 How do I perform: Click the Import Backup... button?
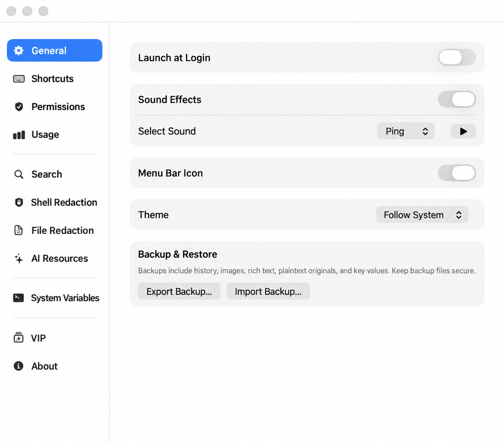pyautogui.click(x=268, y=291)
